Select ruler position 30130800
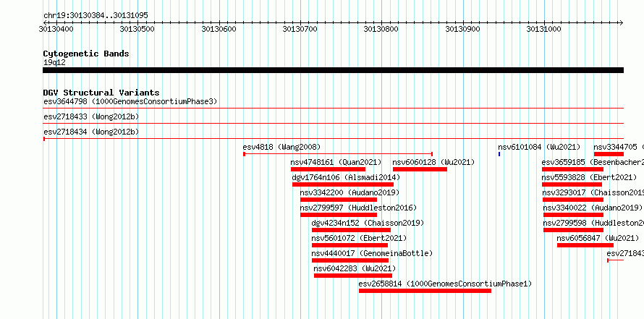The height and width of the screenshot is (319, 644). pyautogui.click(x=381, y=29)
